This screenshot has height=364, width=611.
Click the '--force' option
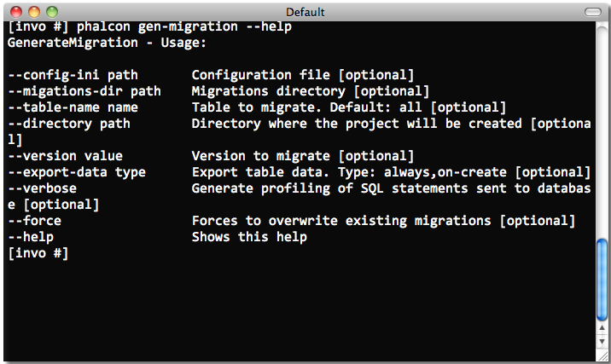(x=35, y=221)
